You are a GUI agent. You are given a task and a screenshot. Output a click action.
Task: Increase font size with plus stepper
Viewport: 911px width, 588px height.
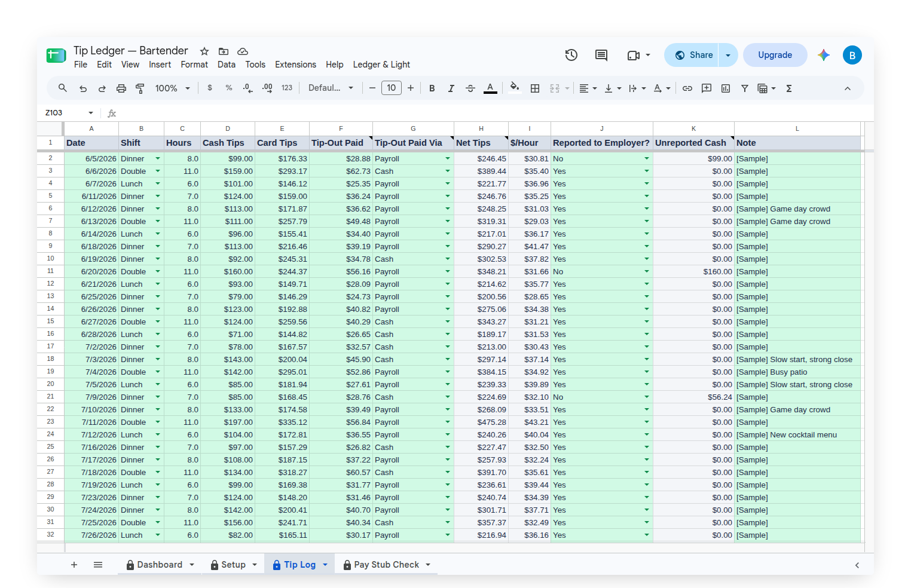411,88
